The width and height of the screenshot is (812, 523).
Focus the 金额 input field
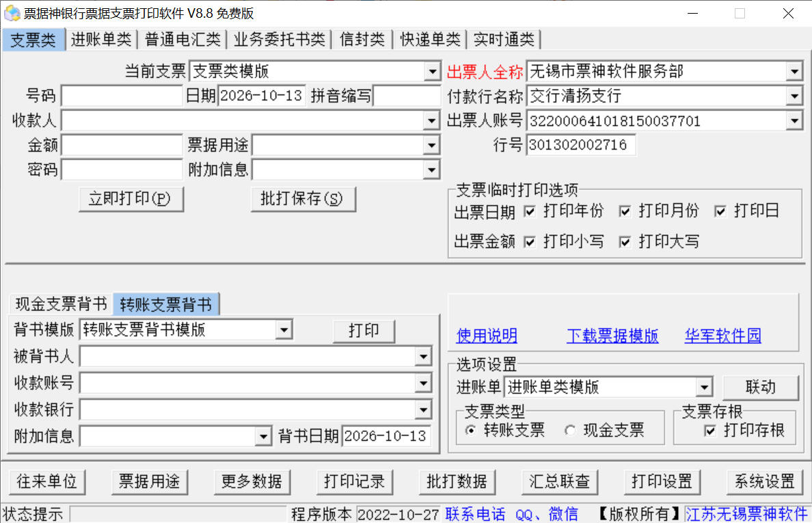(x=122, y=146)
